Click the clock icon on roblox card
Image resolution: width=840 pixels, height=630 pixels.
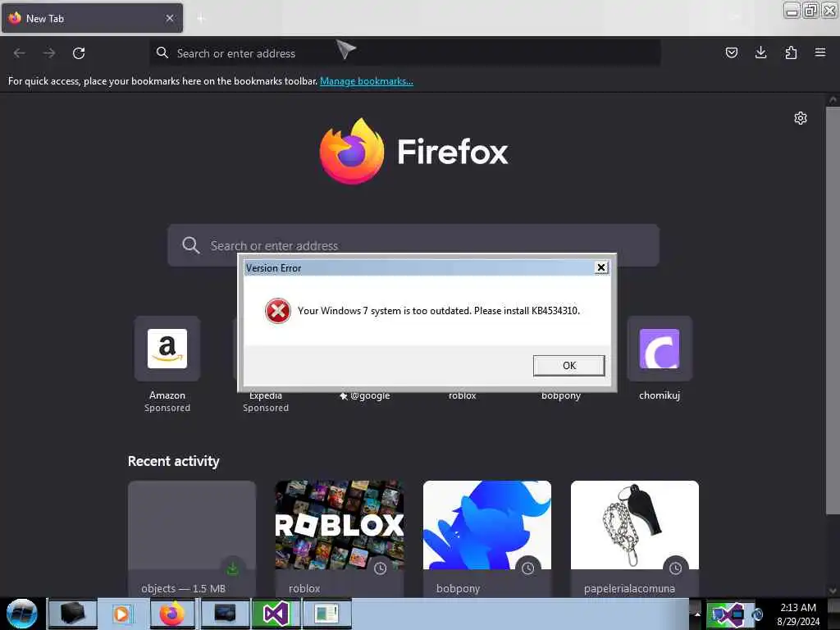tap(381, 568)
